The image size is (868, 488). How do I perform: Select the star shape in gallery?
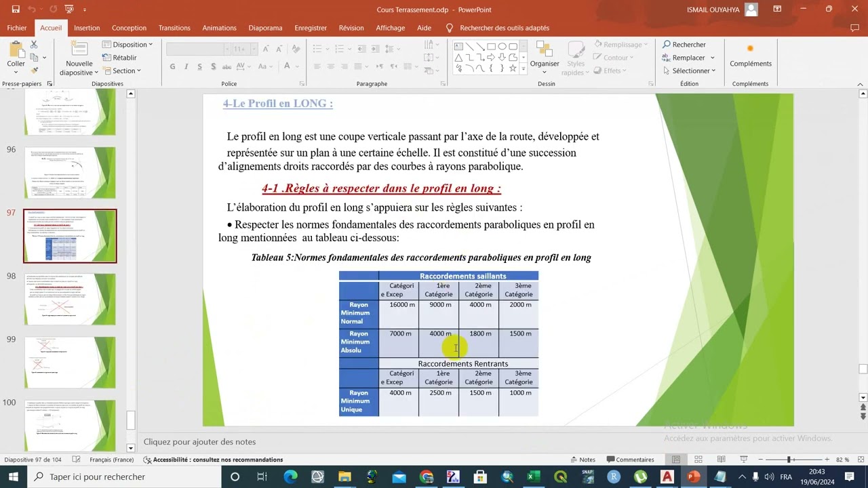tap(513, 68)
